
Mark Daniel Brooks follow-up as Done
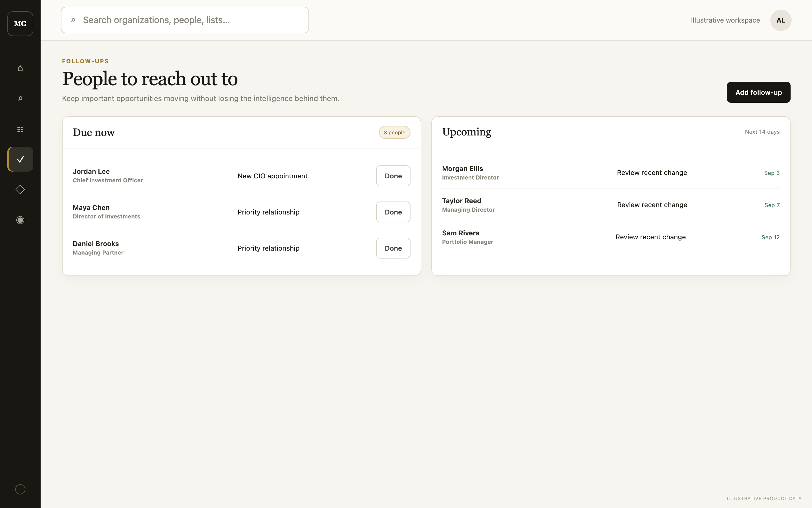393,248
